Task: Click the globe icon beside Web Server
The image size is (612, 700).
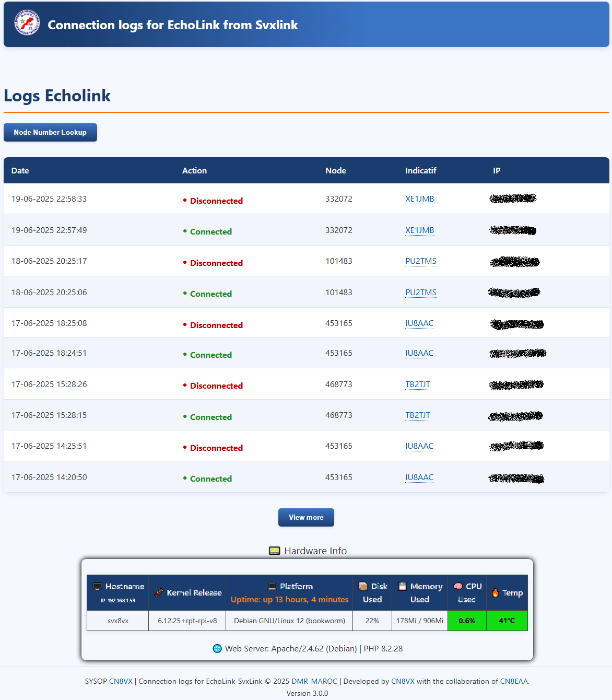Action: click(217, 648)
